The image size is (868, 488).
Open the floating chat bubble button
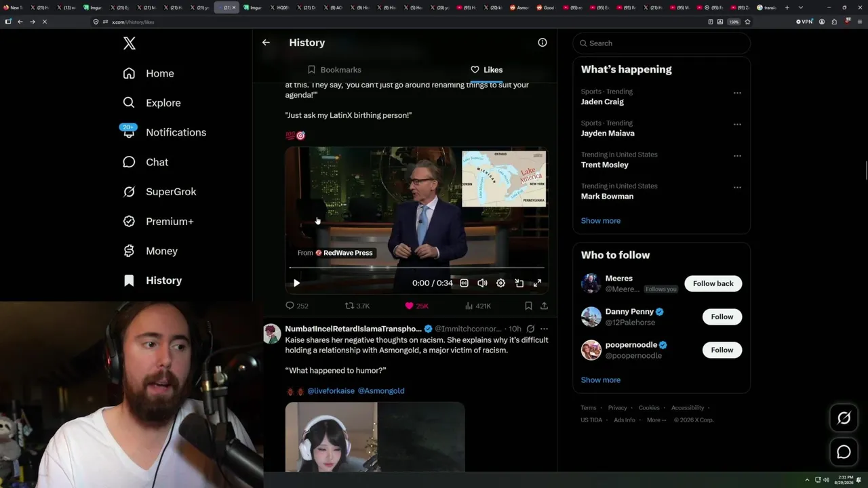(x=844, y=452)
